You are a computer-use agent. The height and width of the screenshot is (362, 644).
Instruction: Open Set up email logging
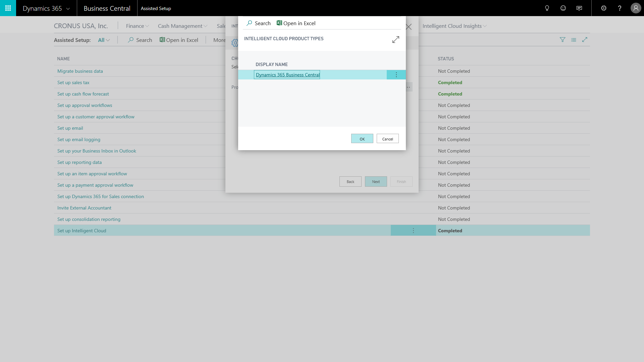[79, 139]
